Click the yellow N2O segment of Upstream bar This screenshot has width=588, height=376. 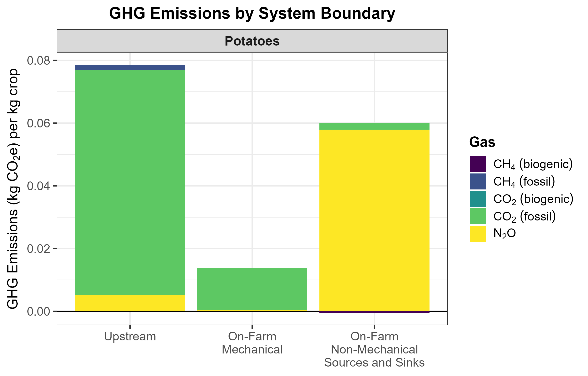pos(130,303)
